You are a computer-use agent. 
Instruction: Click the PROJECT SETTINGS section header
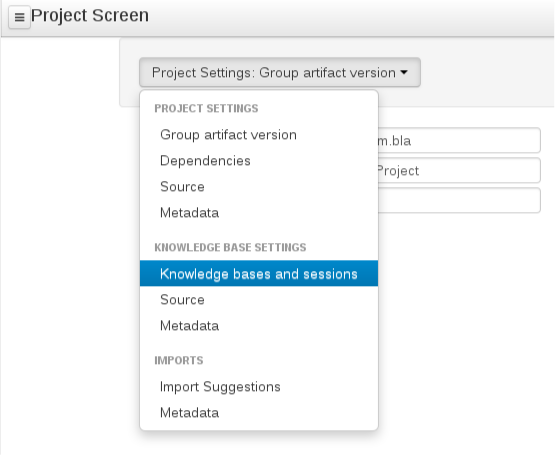coord(206,108)
